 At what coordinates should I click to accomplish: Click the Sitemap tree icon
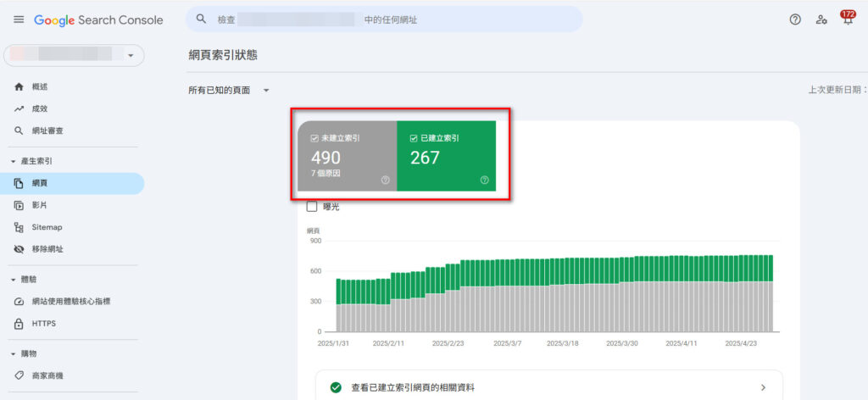(19, 227)
